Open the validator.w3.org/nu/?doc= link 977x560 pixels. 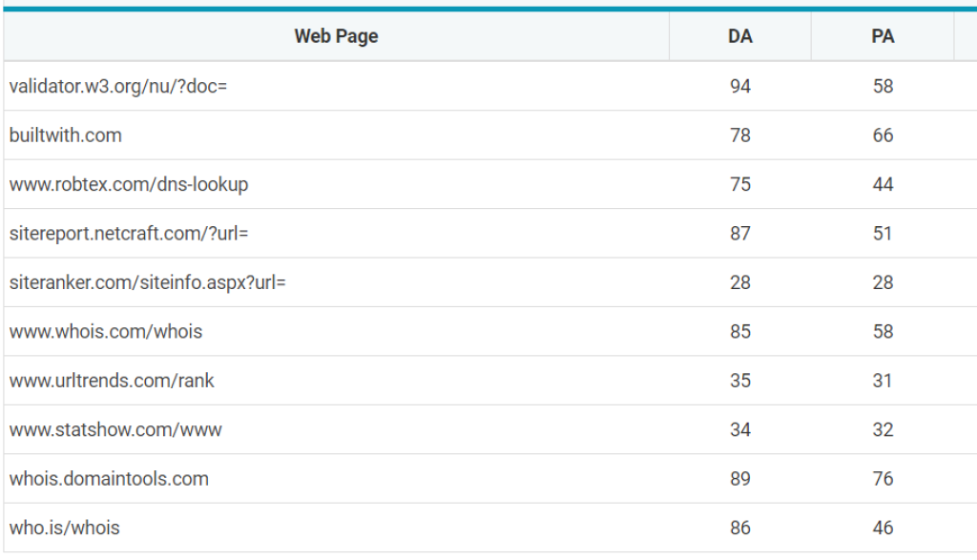(118, 86)
